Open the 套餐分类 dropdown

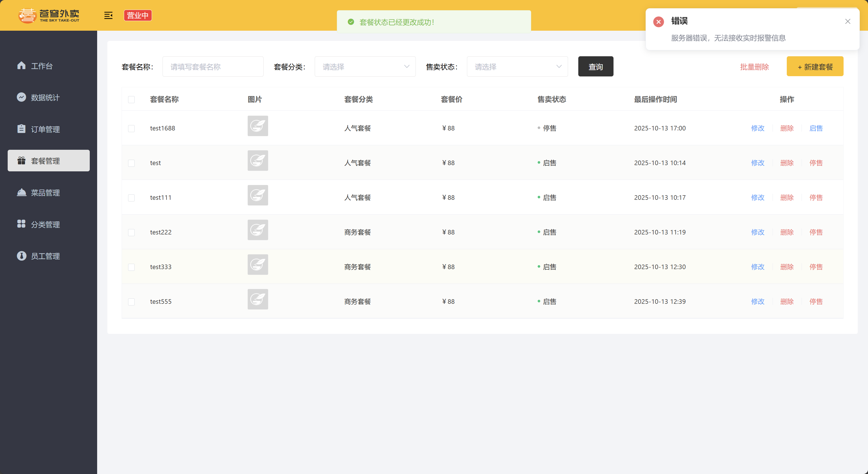click(365, 67)
